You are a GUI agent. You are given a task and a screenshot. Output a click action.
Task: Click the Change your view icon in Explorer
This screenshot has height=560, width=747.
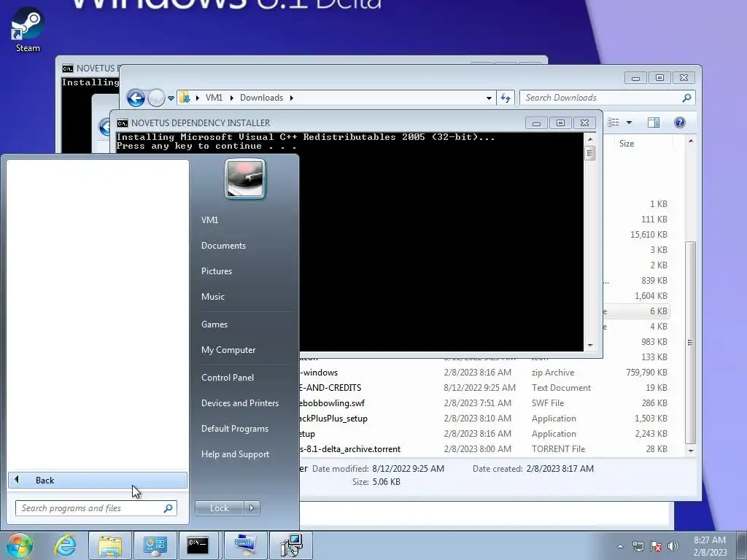[x=614, y=122]
